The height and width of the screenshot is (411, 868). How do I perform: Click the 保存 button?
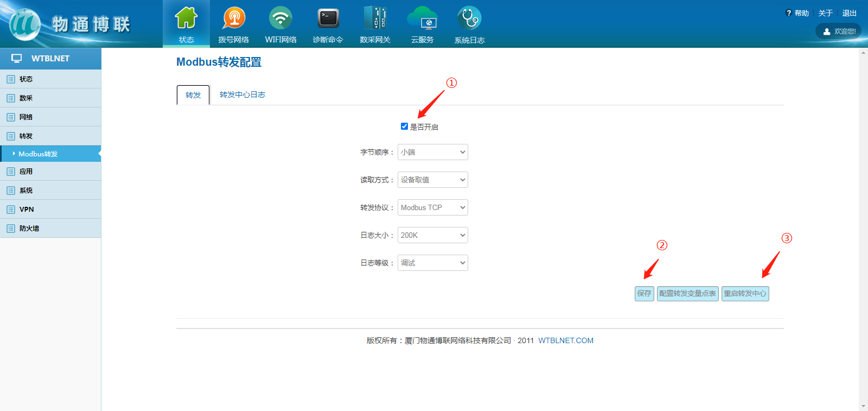pyautogui.click(x=644, y=294)
